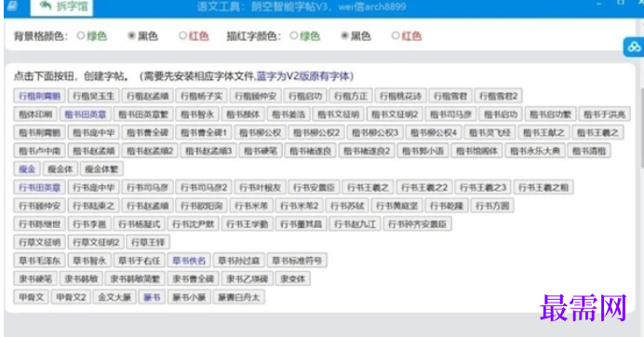Select 绿色 for 背景格颜色

pos(81,35)
